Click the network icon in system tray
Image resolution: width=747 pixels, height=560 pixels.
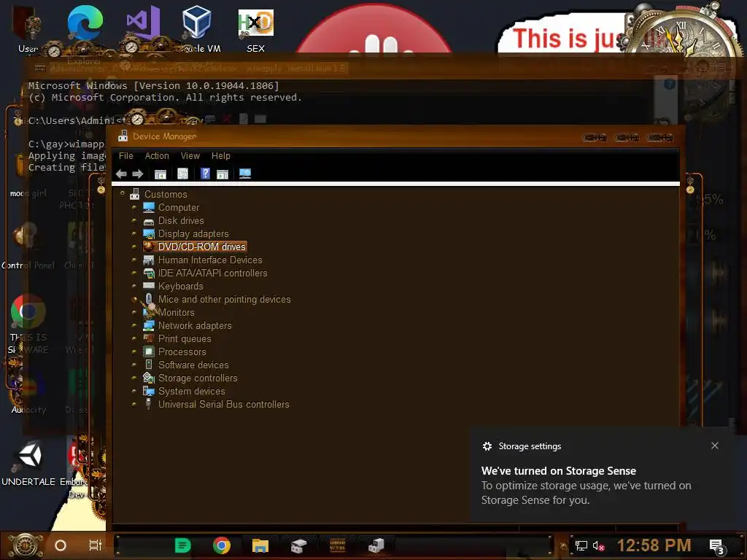coord(581,545)
